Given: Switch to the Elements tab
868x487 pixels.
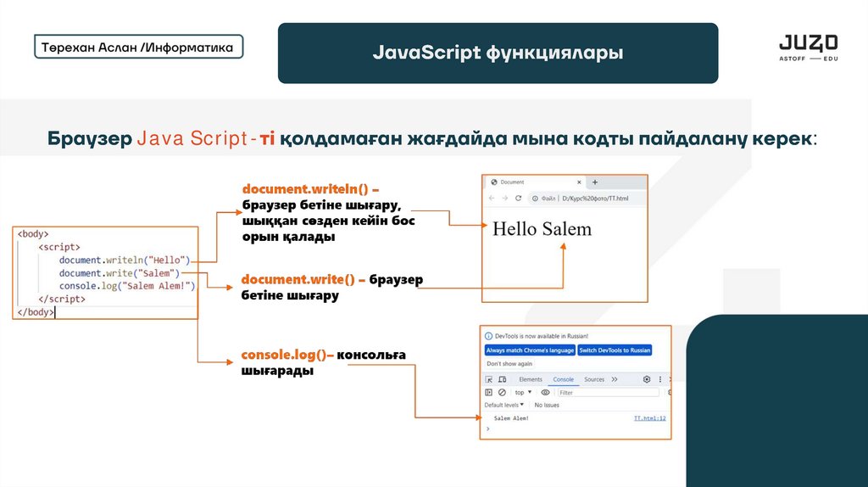Looking at the screenshot, I should point(531,379).
